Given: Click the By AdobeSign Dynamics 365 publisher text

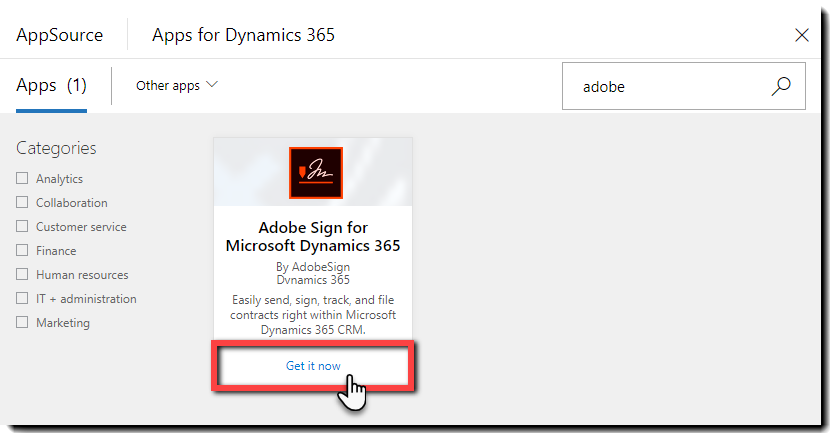Looking at the screenshot, I should (x=313, y=273).
